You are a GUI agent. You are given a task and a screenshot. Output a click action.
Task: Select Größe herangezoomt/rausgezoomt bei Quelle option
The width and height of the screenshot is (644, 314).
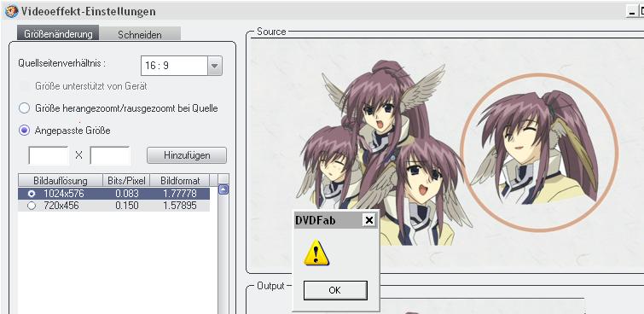point(24,108)
